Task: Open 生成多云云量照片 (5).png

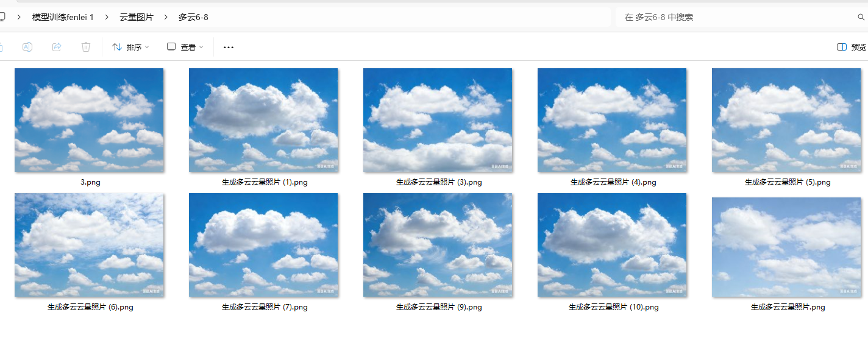Action: (786, 119)
